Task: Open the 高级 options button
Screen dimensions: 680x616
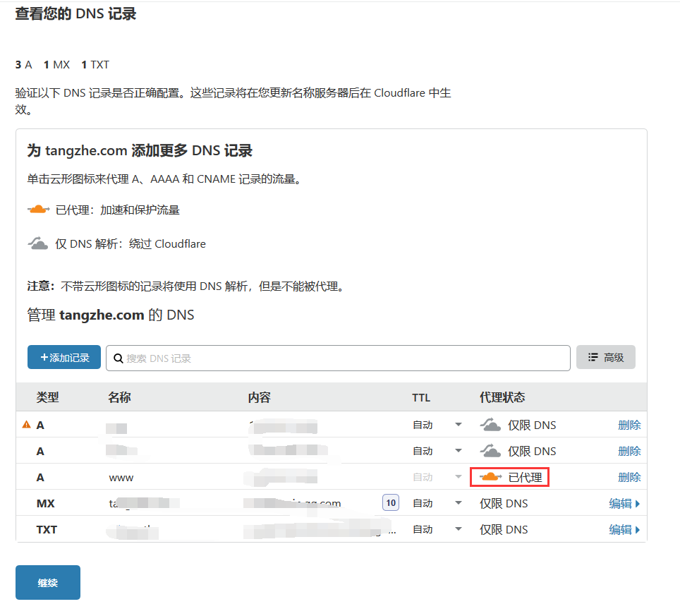Action: click(x=606, y=358)
